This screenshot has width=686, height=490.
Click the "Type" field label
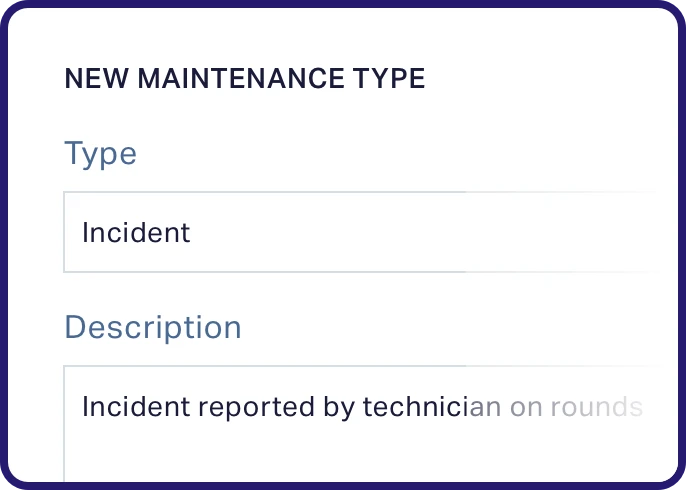coord(100,154)
